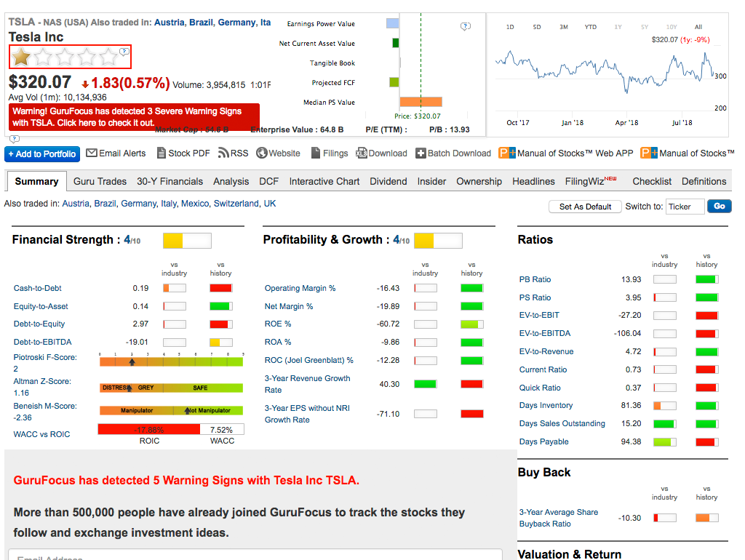
Task: Open the Definitions tab
Action: 704,181
